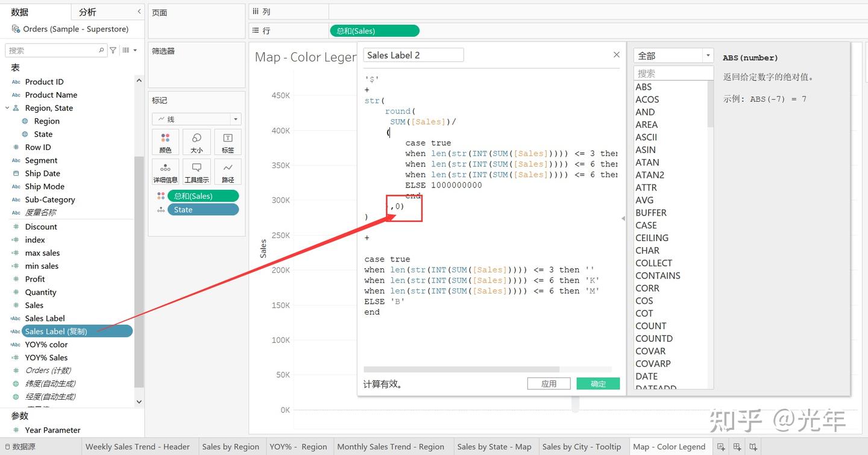Select the BUFFER function in list
The width and height of the screenshot is (868, 455).
tap(651, 213)
